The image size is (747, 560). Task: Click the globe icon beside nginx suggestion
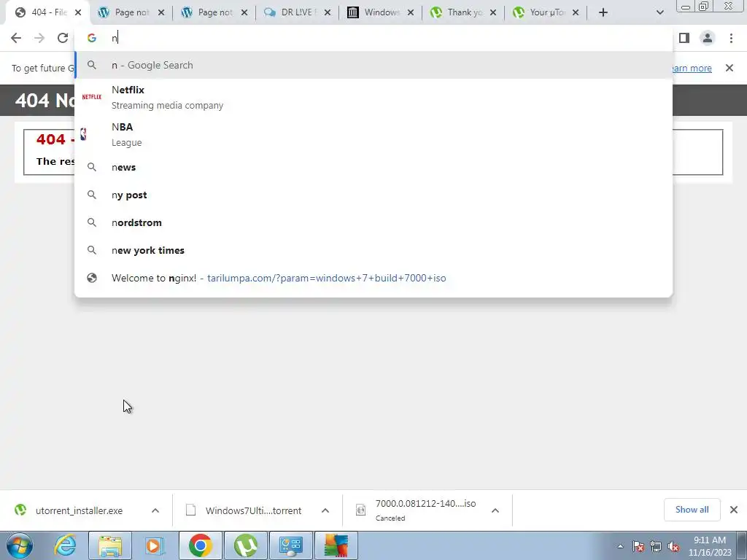92,278
